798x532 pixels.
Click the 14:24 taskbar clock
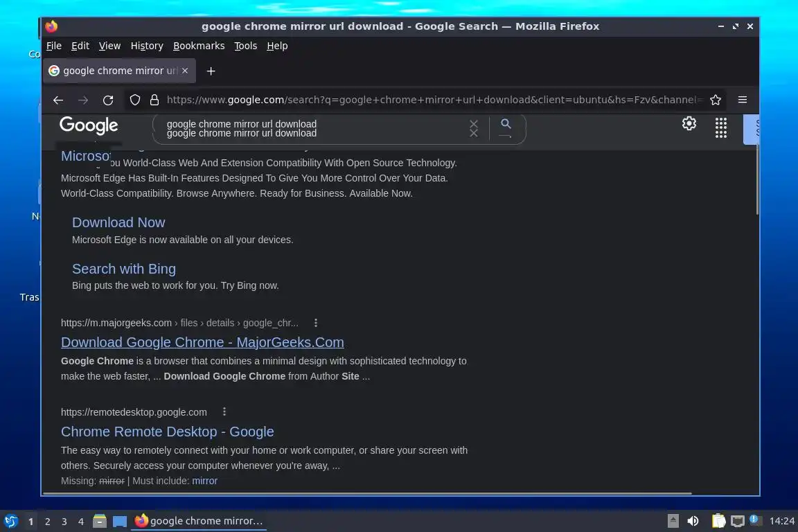tap(781, 521)
